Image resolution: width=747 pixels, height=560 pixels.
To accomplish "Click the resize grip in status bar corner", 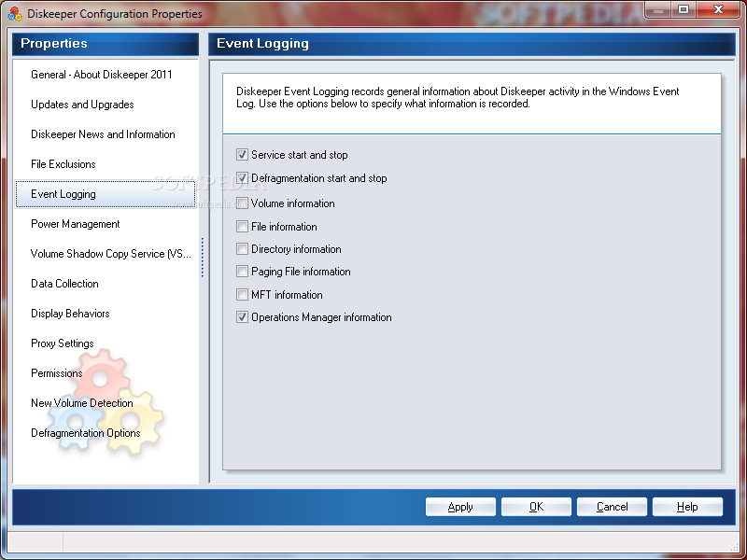I will (x=736, y=546).
